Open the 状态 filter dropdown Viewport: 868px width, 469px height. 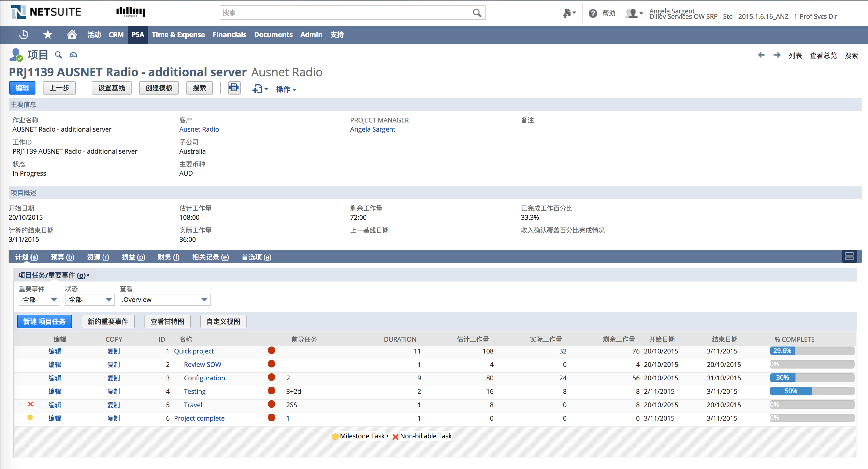pos(90,300)
